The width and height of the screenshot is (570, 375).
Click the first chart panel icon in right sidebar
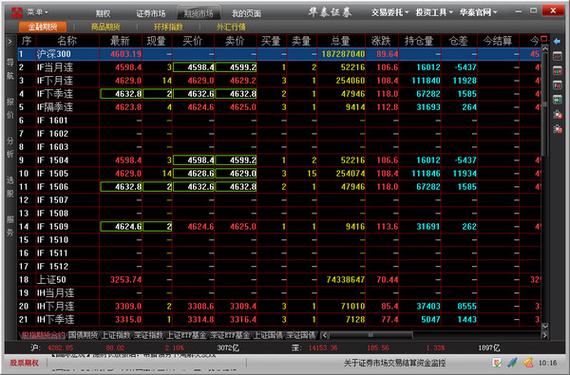(557, 56)
